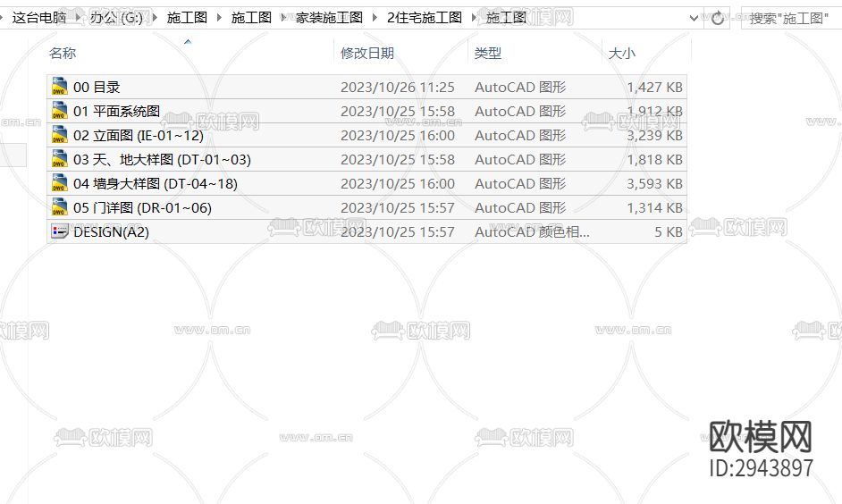Select the file 02 立面图 (IE-01~12)
This screenshot has height=504, width=842.
point(139,135)
